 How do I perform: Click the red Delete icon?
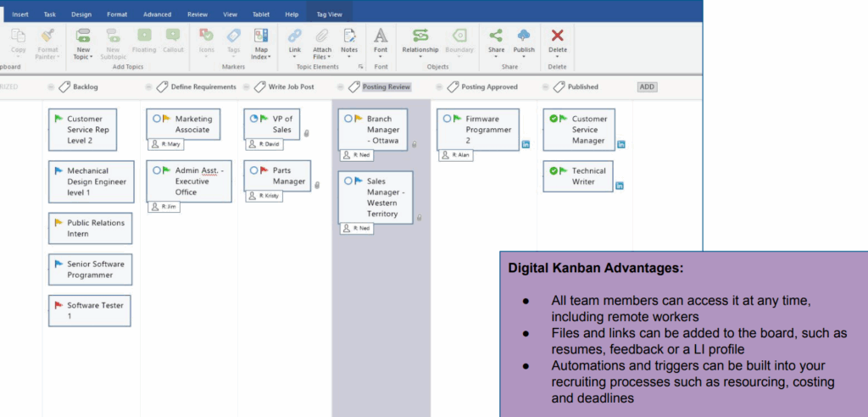point(557,36)
